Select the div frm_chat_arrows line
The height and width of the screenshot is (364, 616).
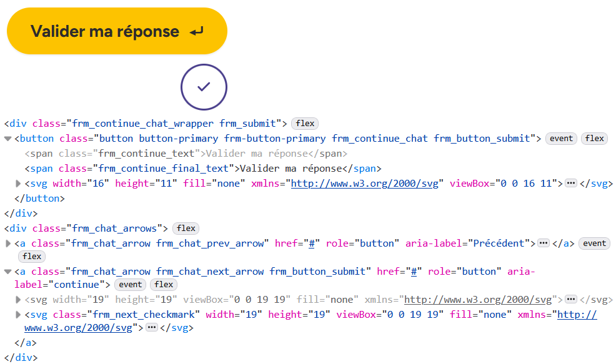[86, 229]
